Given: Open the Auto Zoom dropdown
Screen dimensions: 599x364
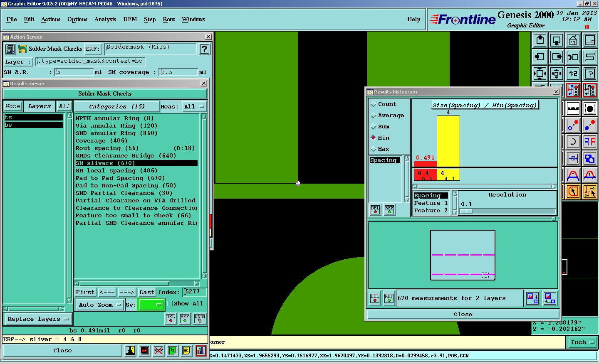Looking at the screenshot, I should (x=99, y=305).
